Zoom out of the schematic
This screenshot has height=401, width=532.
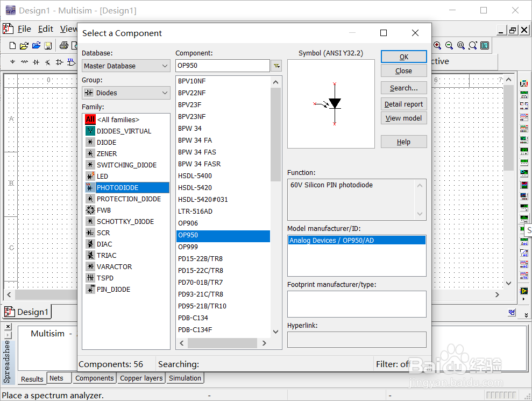[449, 45]
